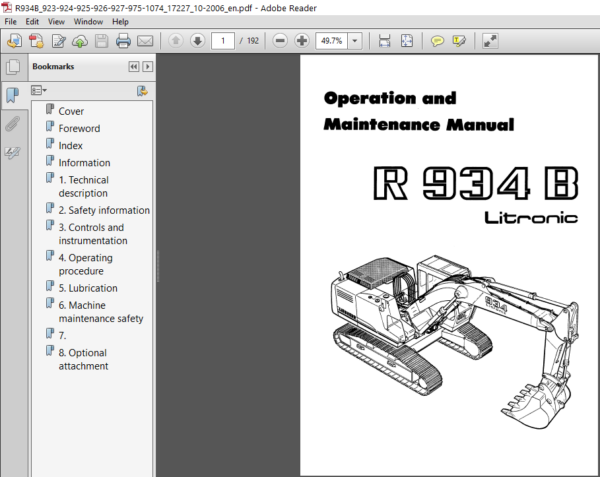
Task: Click the Bookmarks panel title
Action: click(x=53, y=67)
